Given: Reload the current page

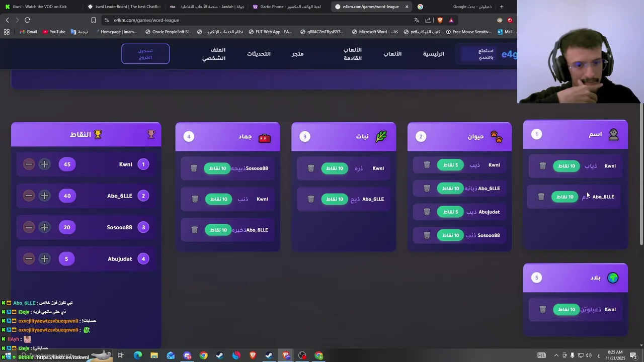Looking at the screenshot, I should [x=28, y=20].
